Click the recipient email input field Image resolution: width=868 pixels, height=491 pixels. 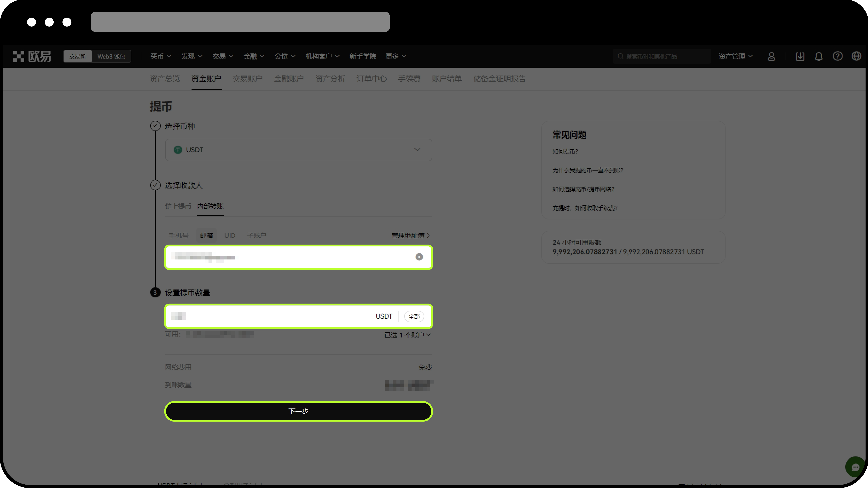click(299, 257)
